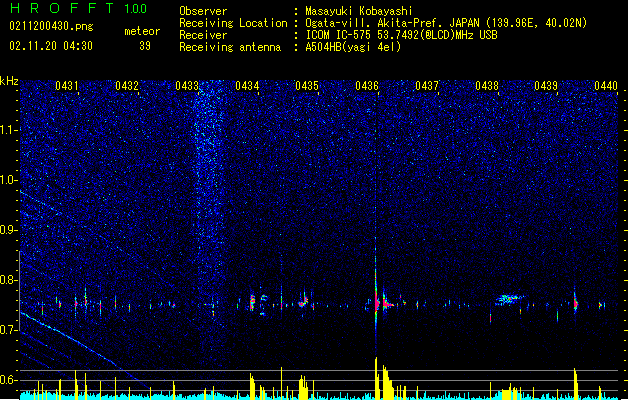Click the 'meteor' label

pos(142,31)
